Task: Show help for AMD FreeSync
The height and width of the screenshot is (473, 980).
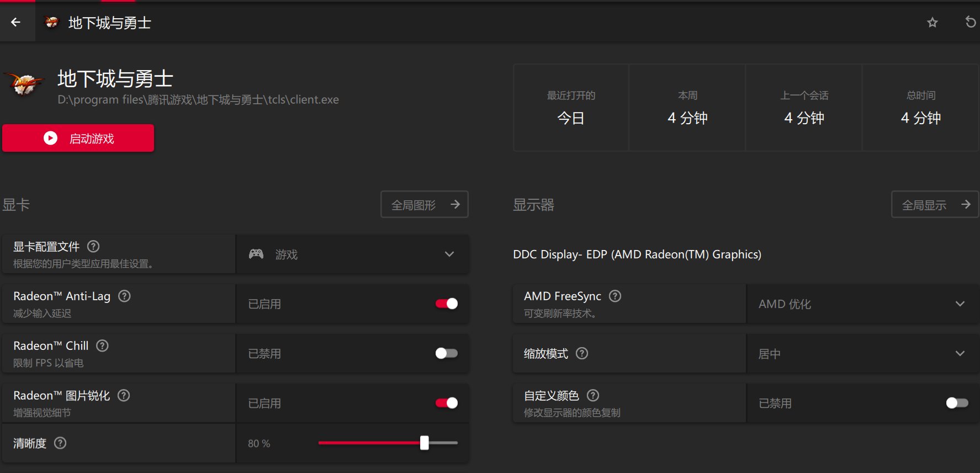Action: pos(615,296)
